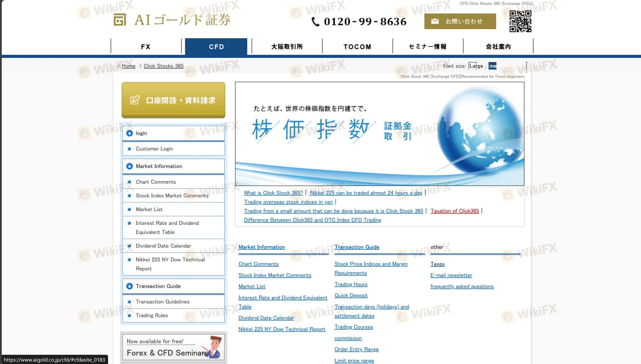Click the arrow icon beside Market List
Viewport: 641px width, 364px height.
click(x=129, y=209)
